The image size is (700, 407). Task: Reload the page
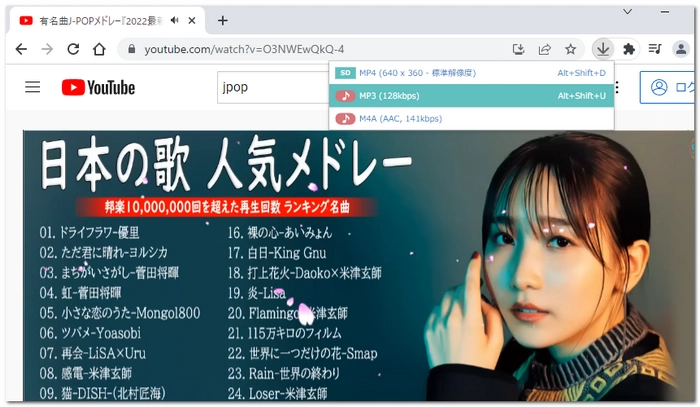click(x=73, y=49)
